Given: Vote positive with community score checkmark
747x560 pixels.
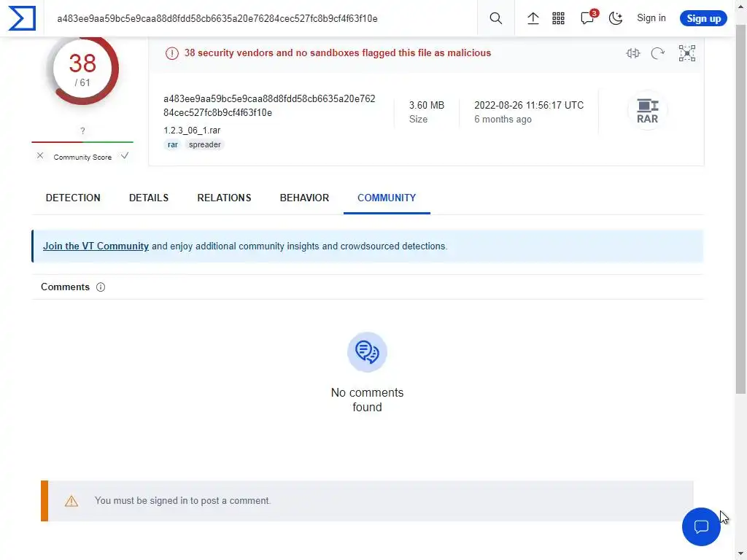Looking at the screenshot, I should 125,156.
